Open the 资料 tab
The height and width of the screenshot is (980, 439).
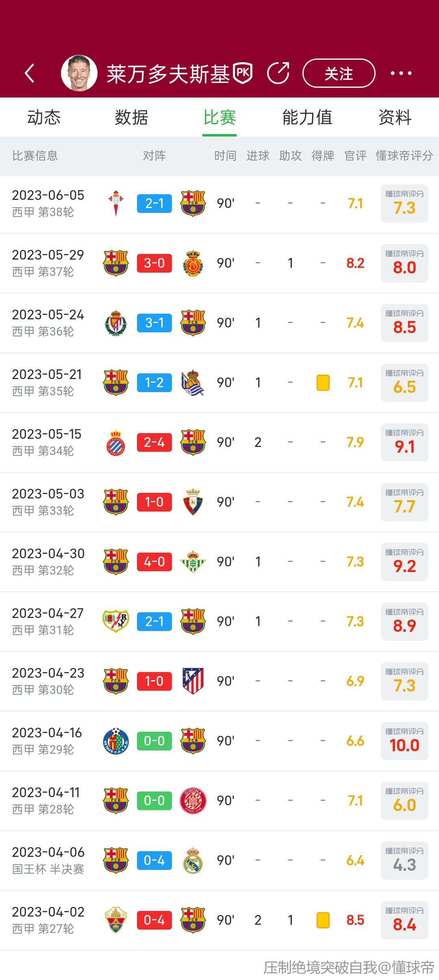395,117
